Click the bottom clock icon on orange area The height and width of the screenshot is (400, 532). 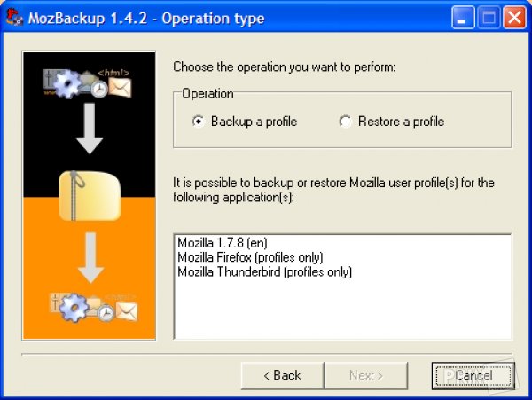click(106, 313)
